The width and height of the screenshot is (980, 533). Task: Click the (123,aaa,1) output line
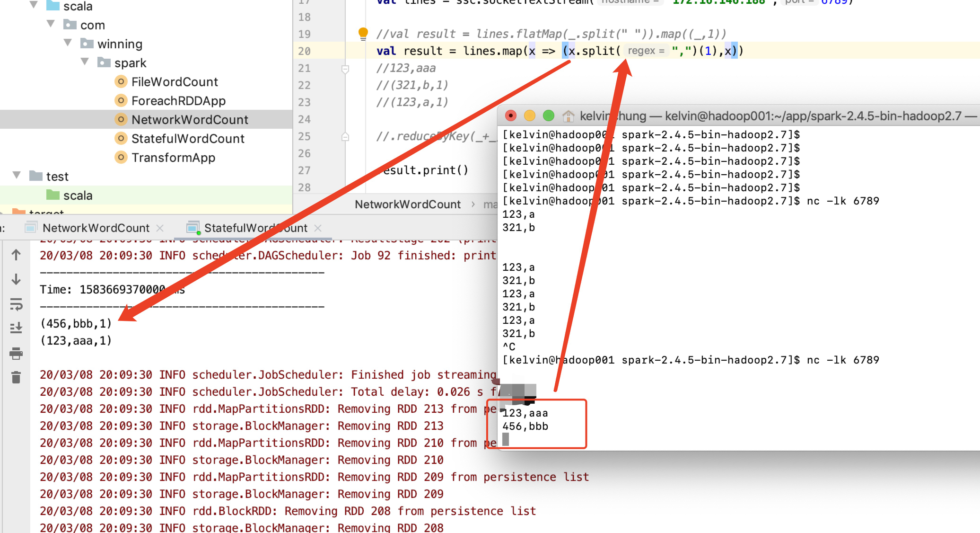pyautogui.click(x=76, y=341)
